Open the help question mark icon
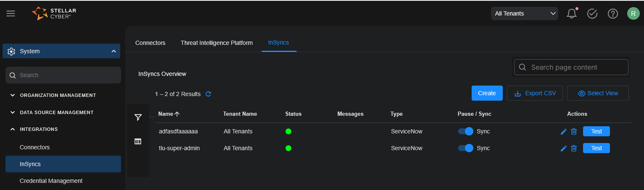This screenshot has width=644, height=190. pos(612,13)
